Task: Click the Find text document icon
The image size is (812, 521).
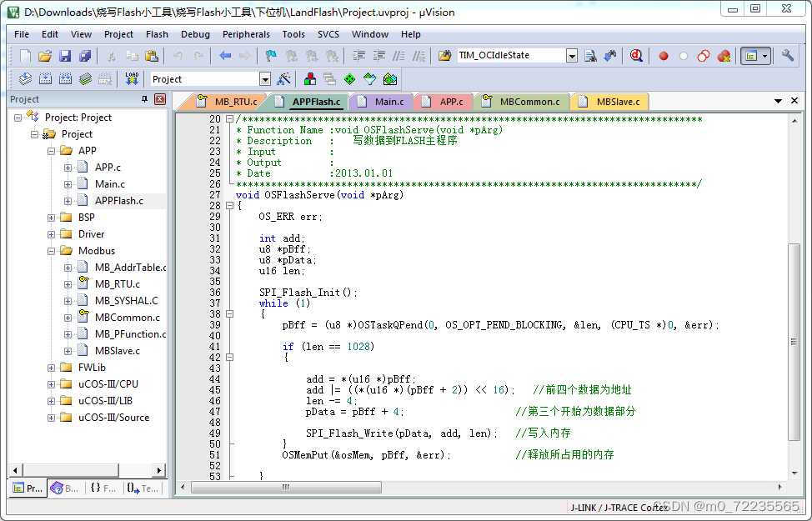Action: point(590,55)
